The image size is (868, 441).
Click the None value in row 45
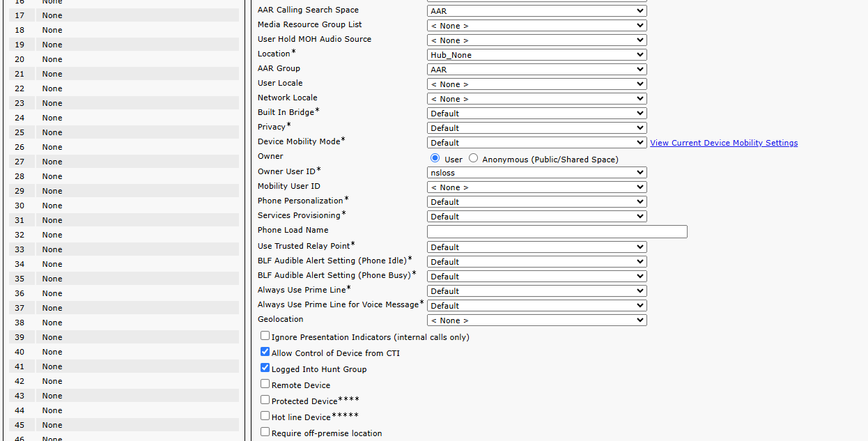(x=52, y=425)
